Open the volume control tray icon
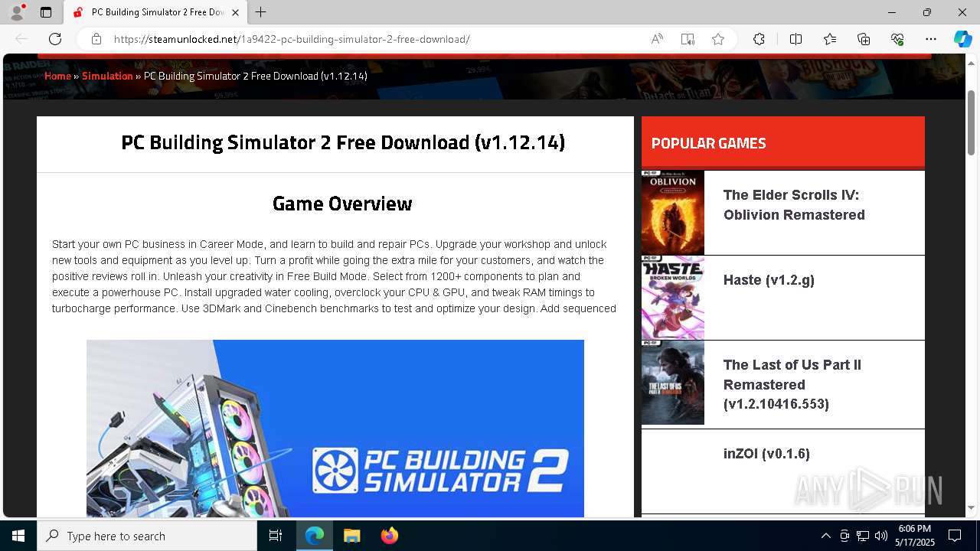The height and width of the screenshot is (551, 980). coord(881,536)
